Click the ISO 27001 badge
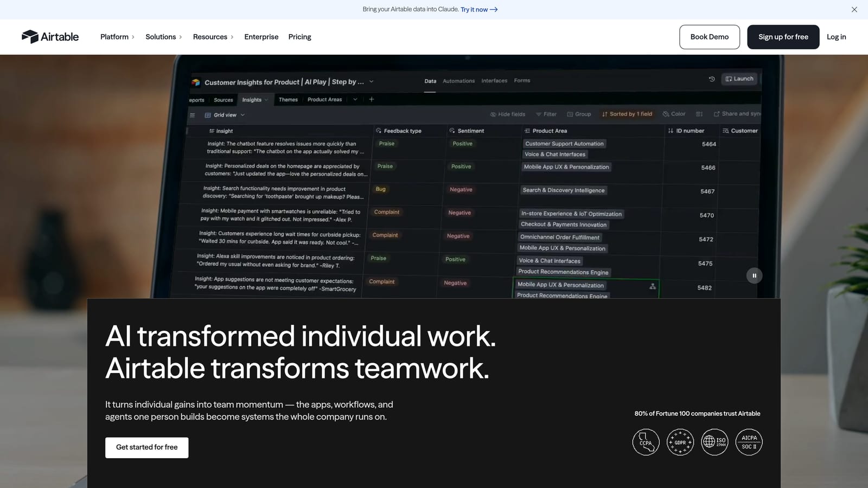 pyautogui.click(x=714, y=442)
